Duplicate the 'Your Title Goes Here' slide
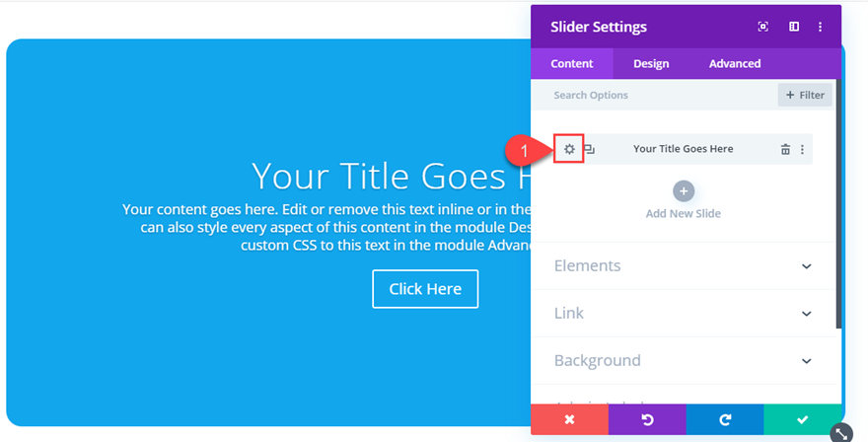The width and height of the screenshot is (868, 442). [x=589, y=149]
